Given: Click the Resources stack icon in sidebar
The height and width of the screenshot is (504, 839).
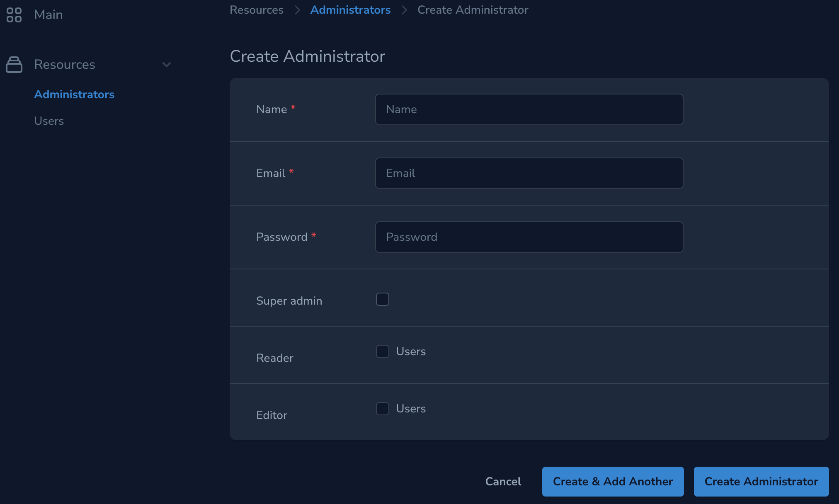Looking at the screenshot, I should (x=14, y=65).
